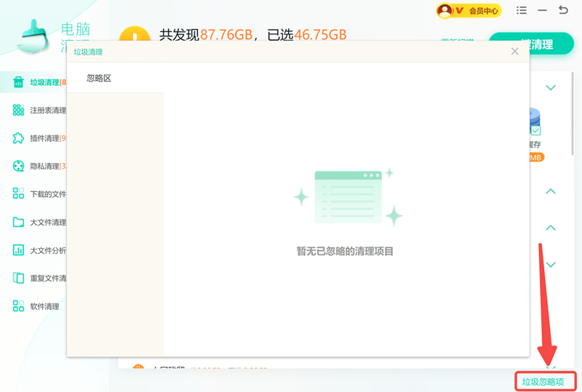The height and width of the screenshot is (392, 582).
Task: Open the 垃圾忽略项 link
Action: (543, 381)
